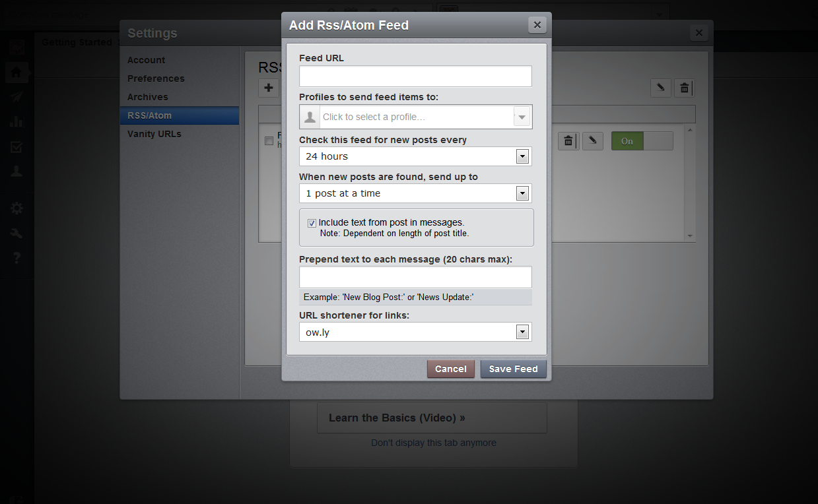The image size is (818, 504).
Task: Open the Publisher paper plane icon
Action: pyautogui.click(x=17, y=97)
